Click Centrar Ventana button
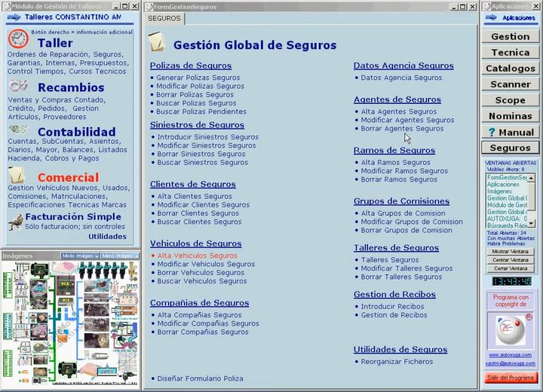Image resolution: width=543 pixels, height=392 pixels. (x=510, y=260)
